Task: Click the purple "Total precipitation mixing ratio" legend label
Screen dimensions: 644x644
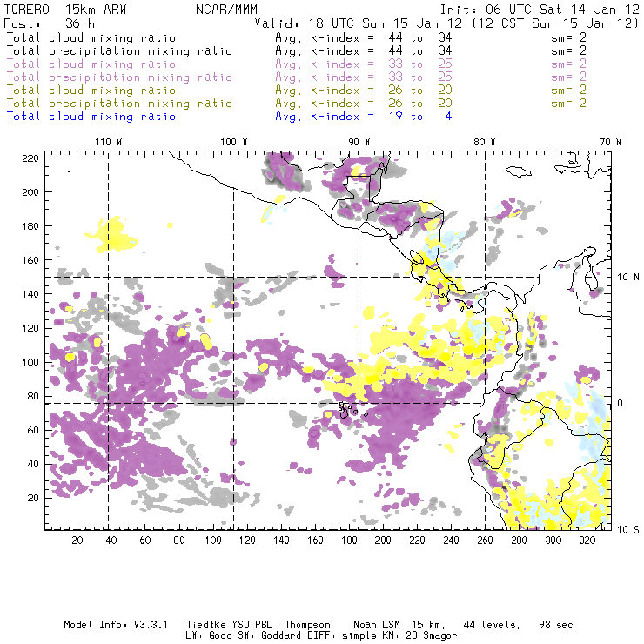Action: point(119,77)
